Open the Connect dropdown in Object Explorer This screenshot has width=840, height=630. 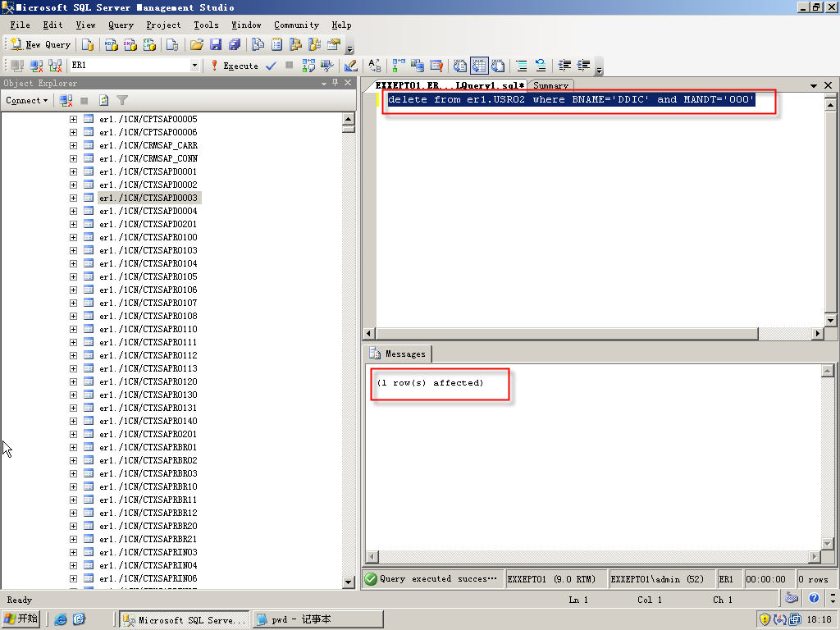coord(27,100)
